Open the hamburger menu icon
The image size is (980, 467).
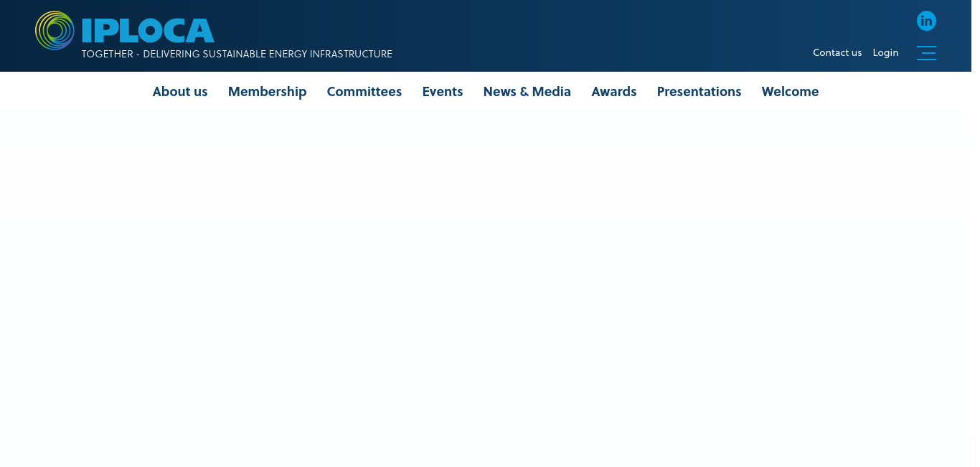coord(926,52)
